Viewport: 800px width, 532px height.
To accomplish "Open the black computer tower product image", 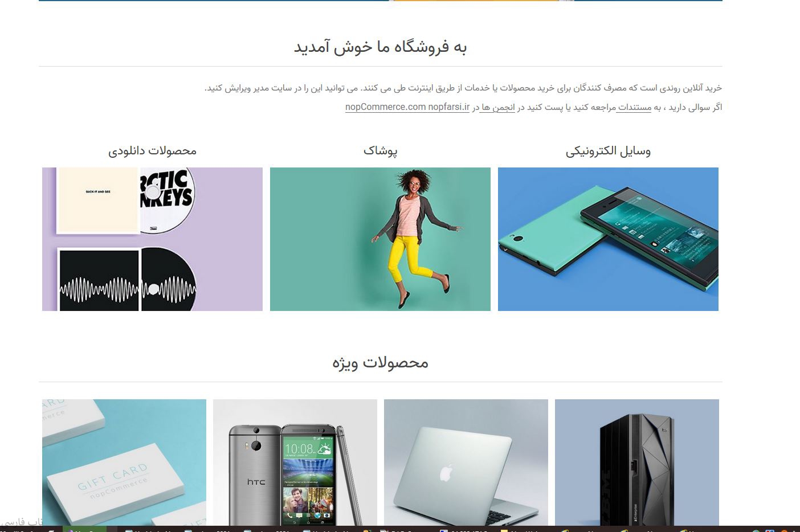I will pyautogui.click(x=637, y=462).
